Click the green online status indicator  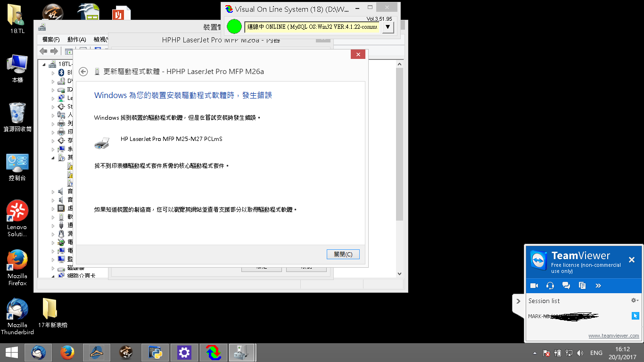[234, 26]
